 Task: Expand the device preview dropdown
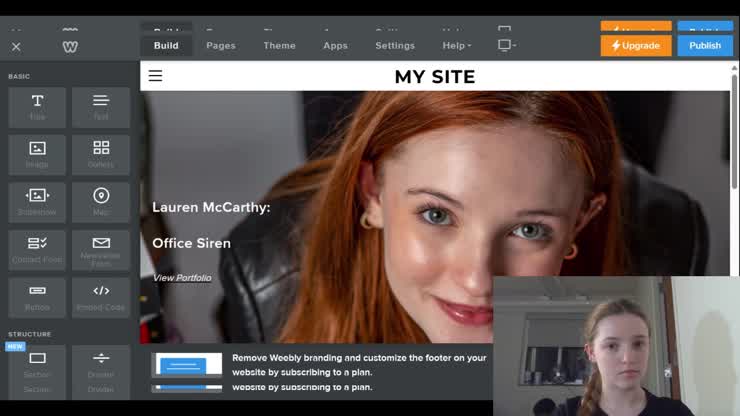coord(507,46)
